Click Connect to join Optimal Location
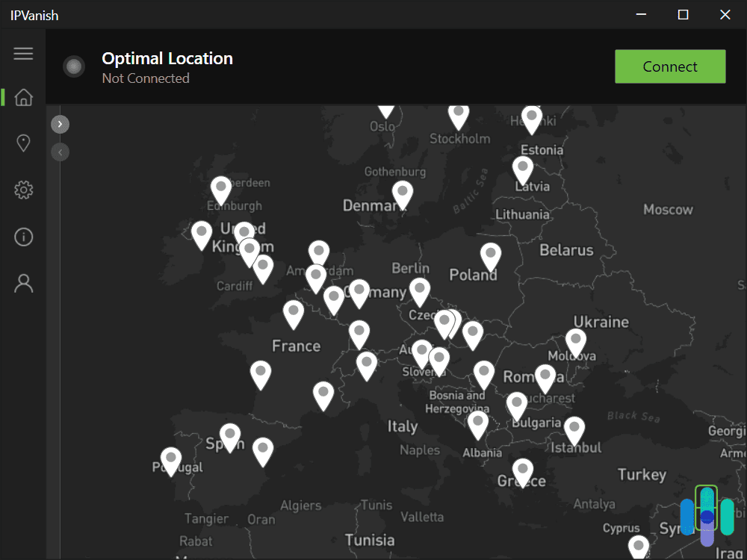The image size is (747, 560). pos(669,66)
